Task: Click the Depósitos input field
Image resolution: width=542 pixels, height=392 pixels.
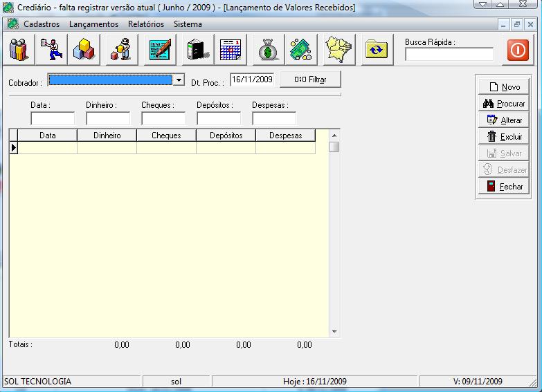Action: pyautogui.click(x=219, y=118)
